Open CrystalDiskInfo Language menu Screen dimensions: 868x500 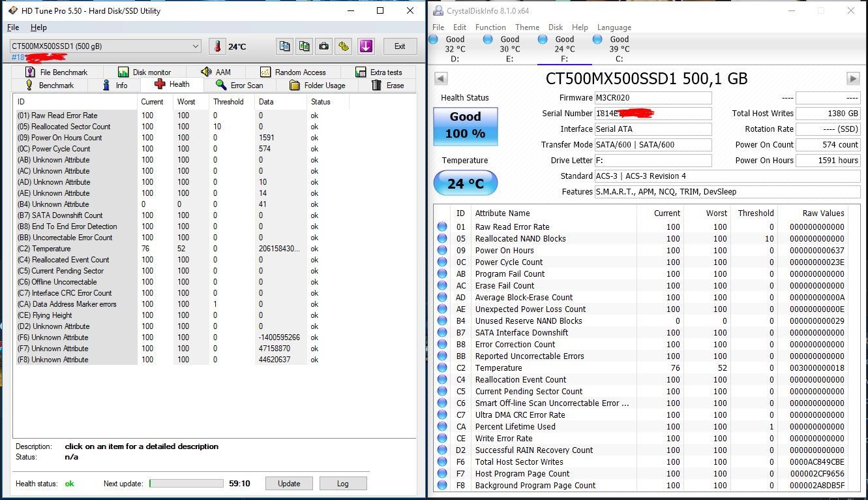coord(614,27)
